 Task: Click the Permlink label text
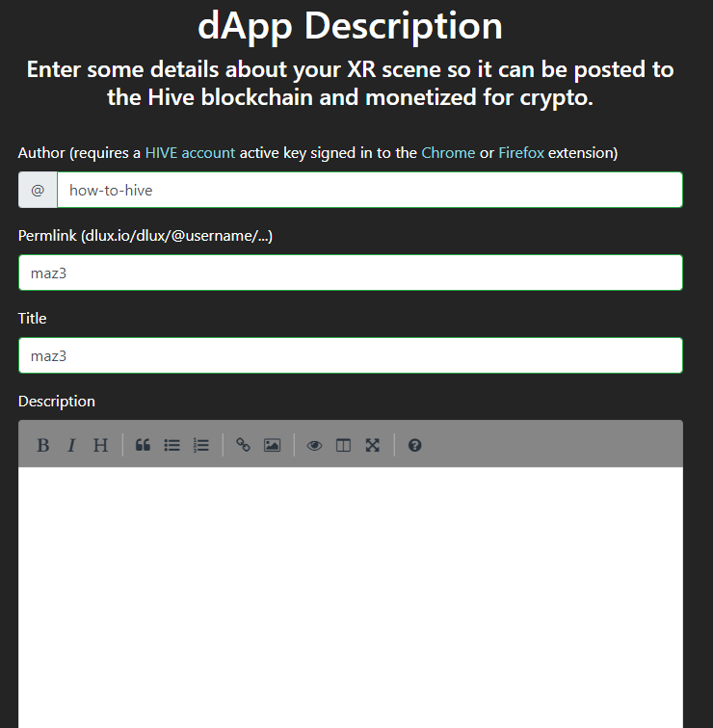145,236
